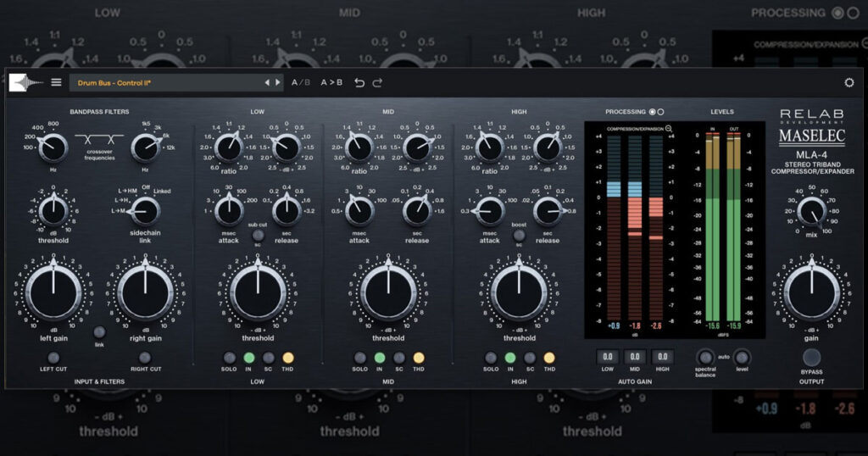Toggle MID band IN button

pyautogui.click(x=379, y=358)
